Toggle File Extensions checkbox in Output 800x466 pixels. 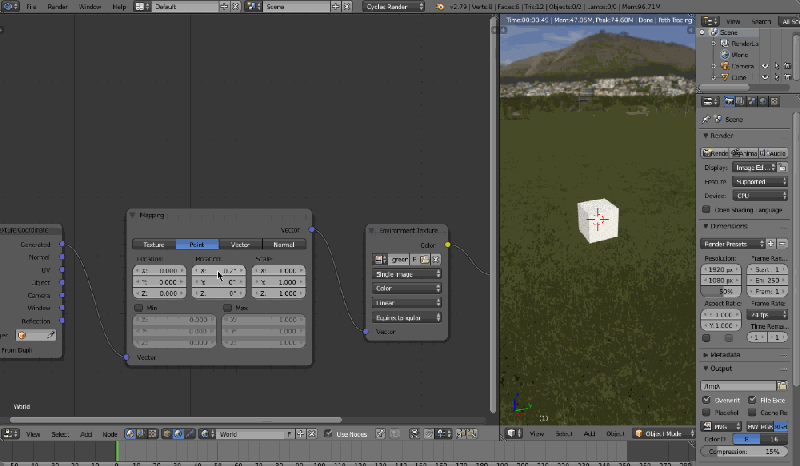point(752,400)
